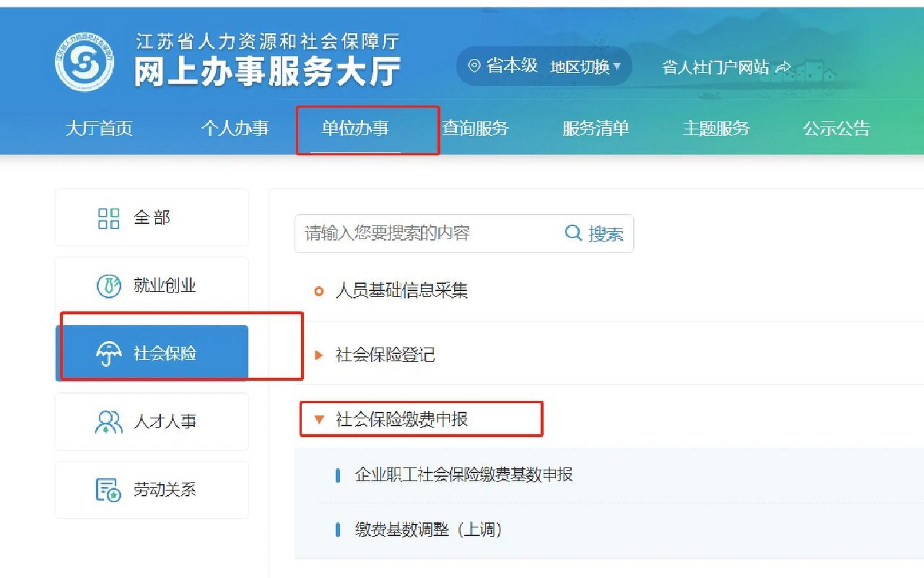Open the 地区切换 region dropdown
This screenshot has width=924, height=578.
pos(585,67)
